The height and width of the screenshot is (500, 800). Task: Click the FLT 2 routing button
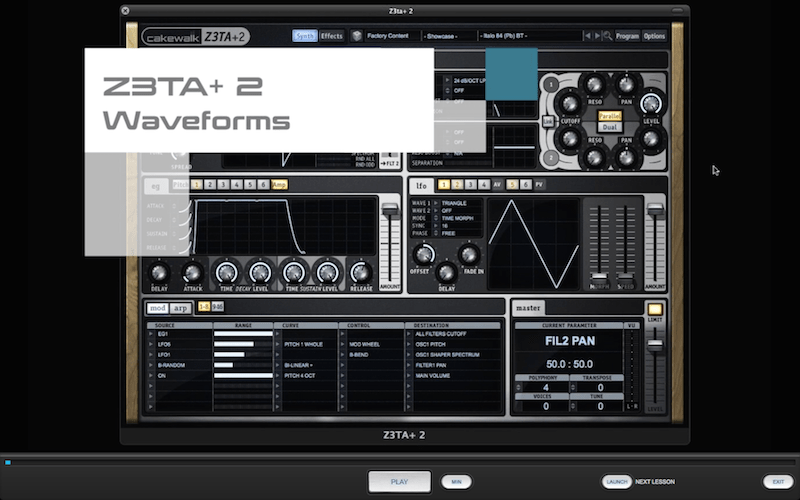pos(389,163)
